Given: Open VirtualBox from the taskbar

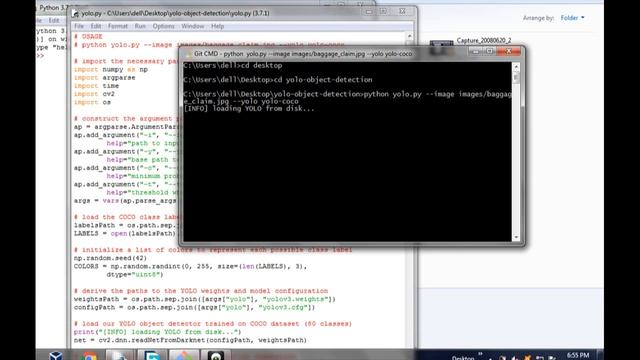Looking at the screenshot, I should coord(56,356).
